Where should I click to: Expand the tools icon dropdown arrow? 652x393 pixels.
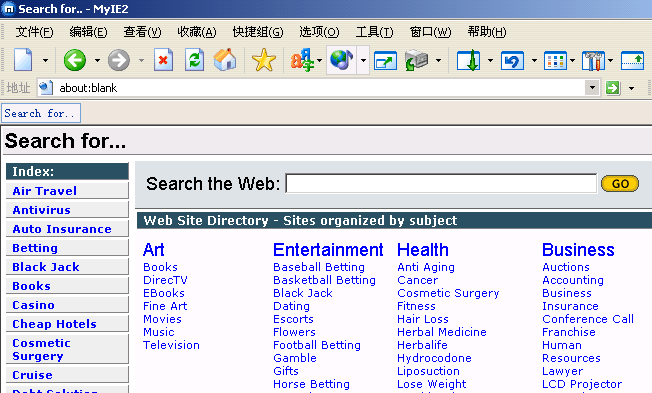coord(610,60)
